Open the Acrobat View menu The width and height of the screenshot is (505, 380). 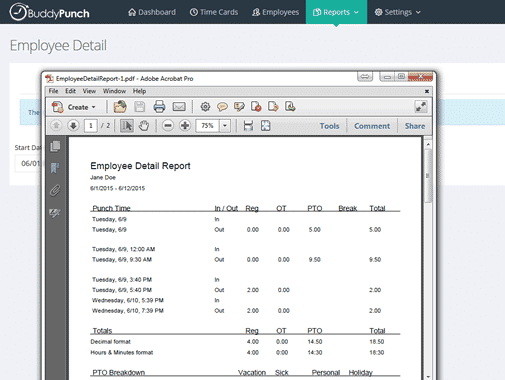click(x=89, y=91)
